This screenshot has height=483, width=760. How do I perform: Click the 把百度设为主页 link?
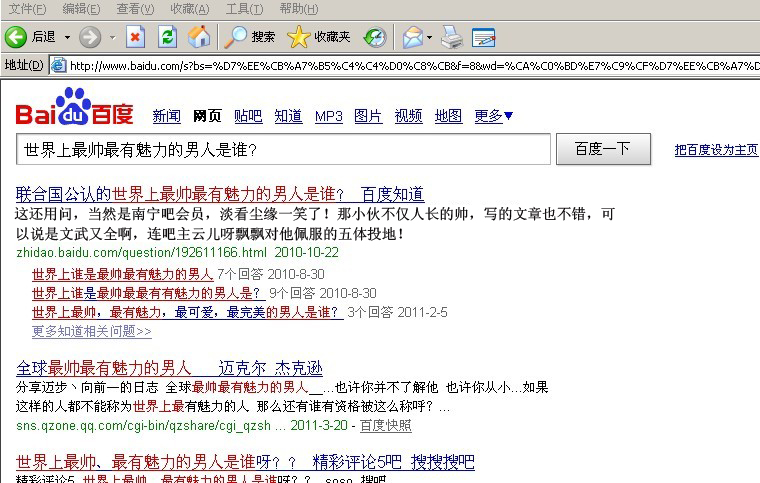click(716, 150)
